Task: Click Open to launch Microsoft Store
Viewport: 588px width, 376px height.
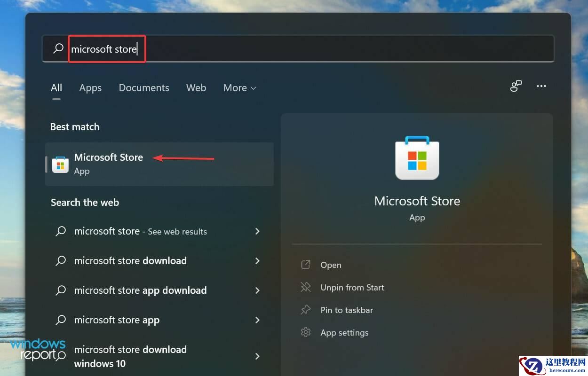Action: [330, 265]
